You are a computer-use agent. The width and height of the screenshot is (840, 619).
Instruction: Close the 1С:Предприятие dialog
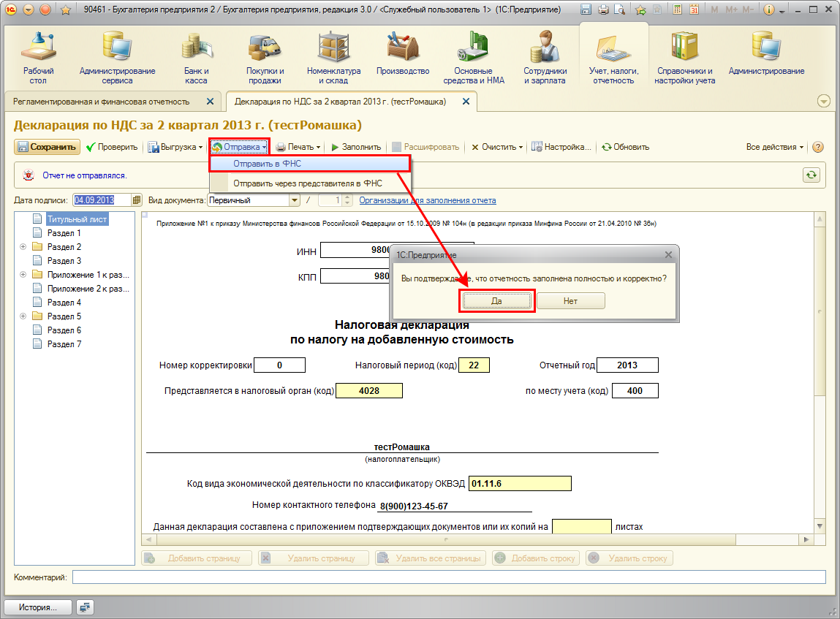pos(668,255)
